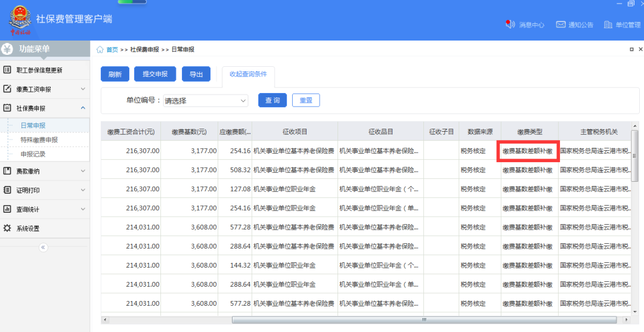644x332 pixels.
Task: Select the 日常申报 submenu item
Action: 33,126
